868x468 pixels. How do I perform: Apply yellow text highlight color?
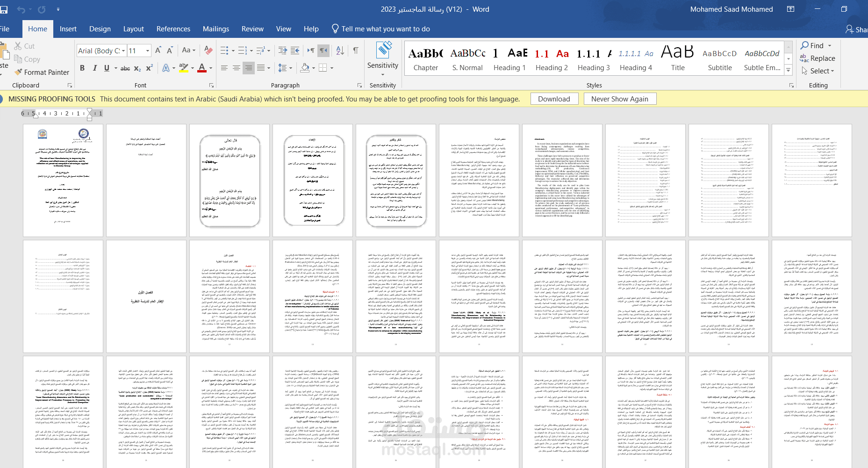(x=184, y=68)
